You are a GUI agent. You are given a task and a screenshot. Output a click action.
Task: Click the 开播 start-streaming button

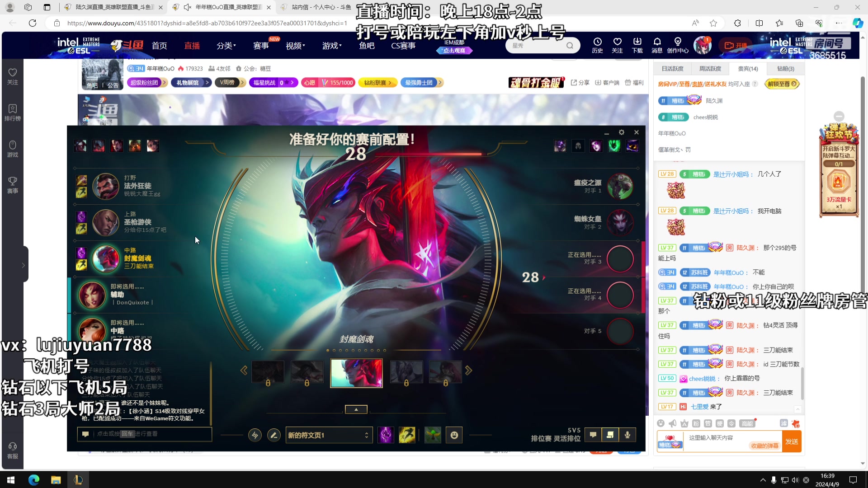736,45
